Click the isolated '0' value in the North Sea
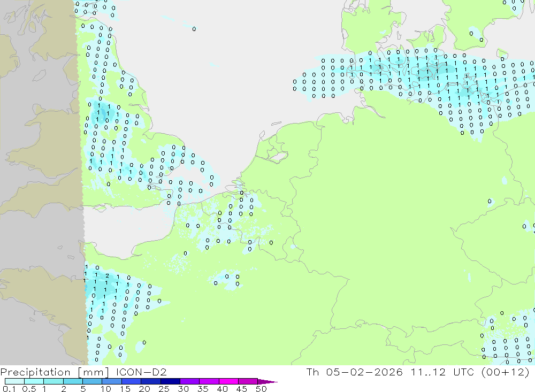This screenshot has width=535, height=392. click(x=194, y=29)
